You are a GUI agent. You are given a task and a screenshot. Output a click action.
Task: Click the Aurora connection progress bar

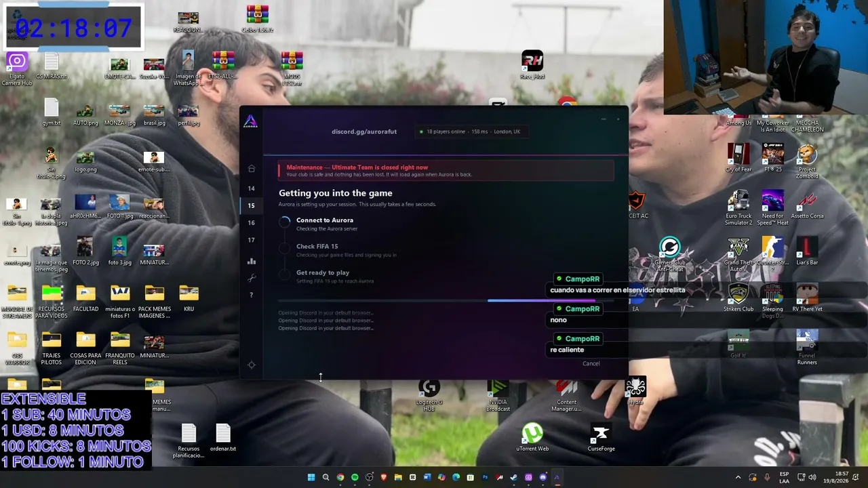pos(446,300)
